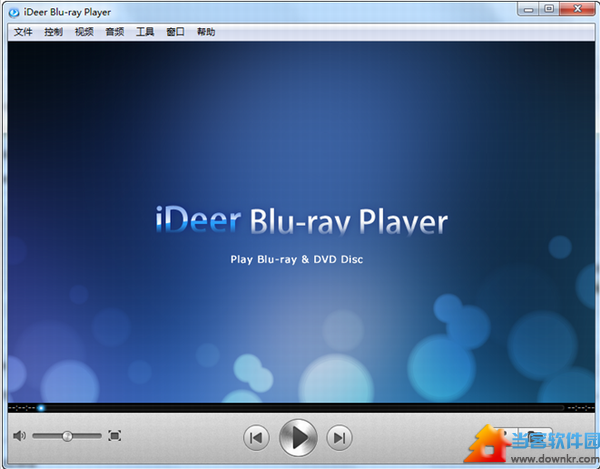Open the 工具 (Tools) menu

145,32
